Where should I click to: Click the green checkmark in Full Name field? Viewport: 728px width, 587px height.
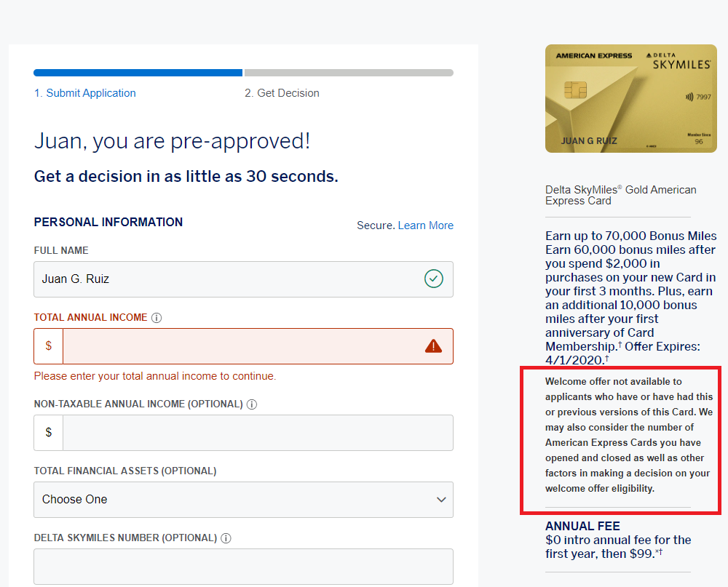click(434, 279)
